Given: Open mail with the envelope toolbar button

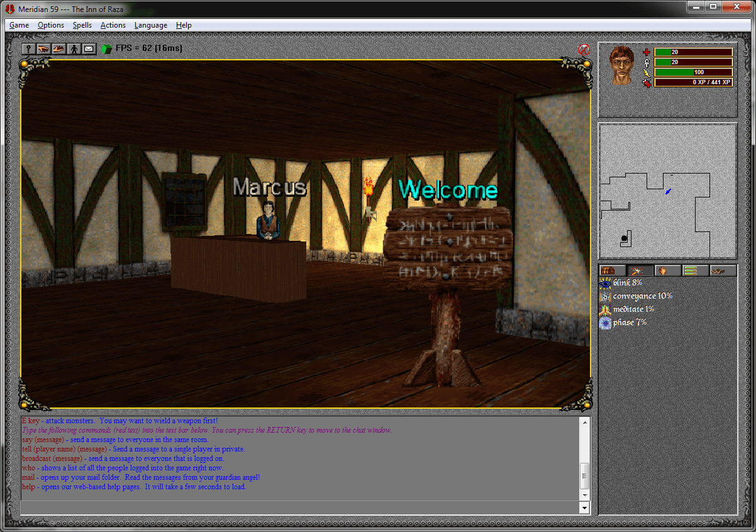Looking at the screenshot, I should 89,48.
